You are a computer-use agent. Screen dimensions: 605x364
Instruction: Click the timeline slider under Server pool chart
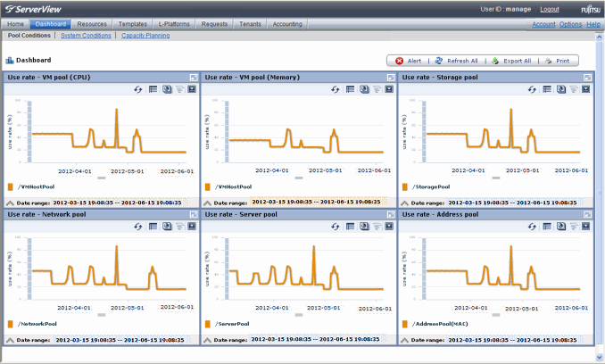coord(298,315)
